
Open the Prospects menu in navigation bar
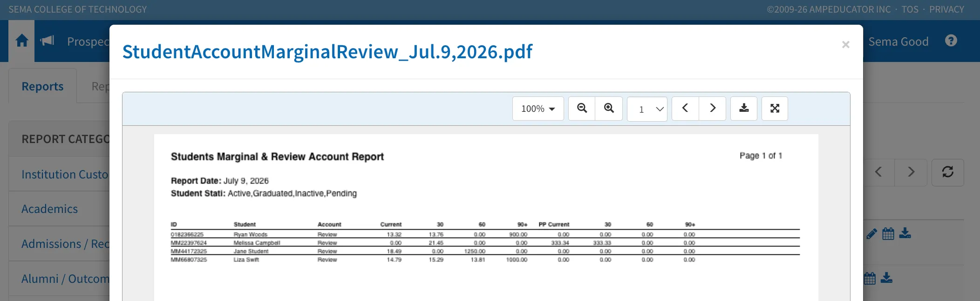pyautogui.click(x=88, y=41)
